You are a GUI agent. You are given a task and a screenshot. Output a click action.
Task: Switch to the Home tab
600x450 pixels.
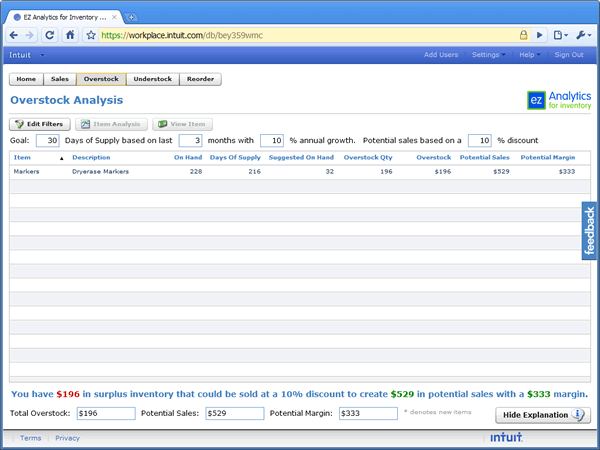[26, 79]
